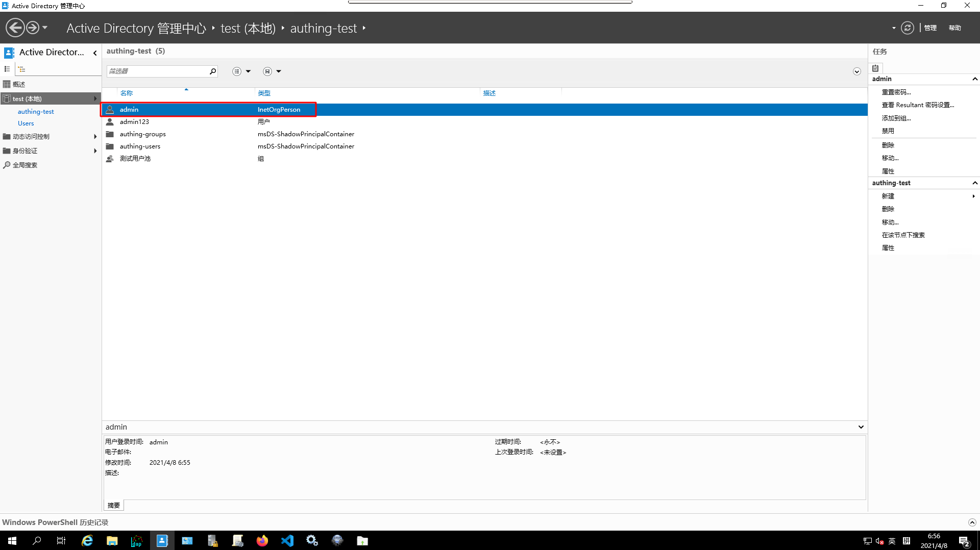Open the Users container link
The height and width of the screenshot is (550, 980).
coord(26,123)
